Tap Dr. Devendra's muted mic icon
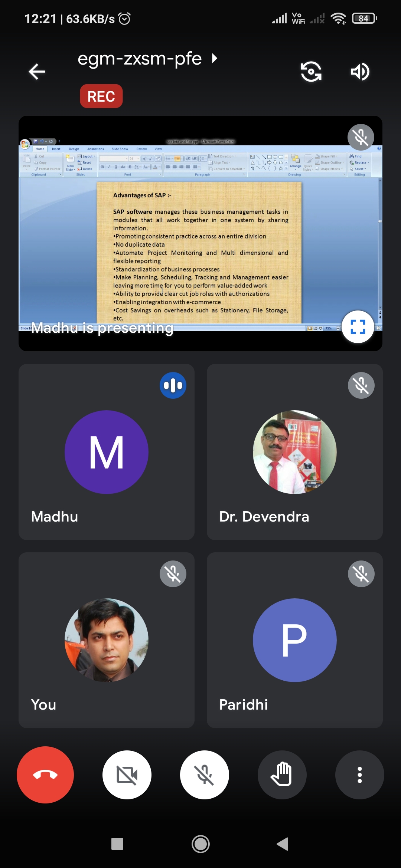Screen dimensions: 401x868 (x=361, y=385)
